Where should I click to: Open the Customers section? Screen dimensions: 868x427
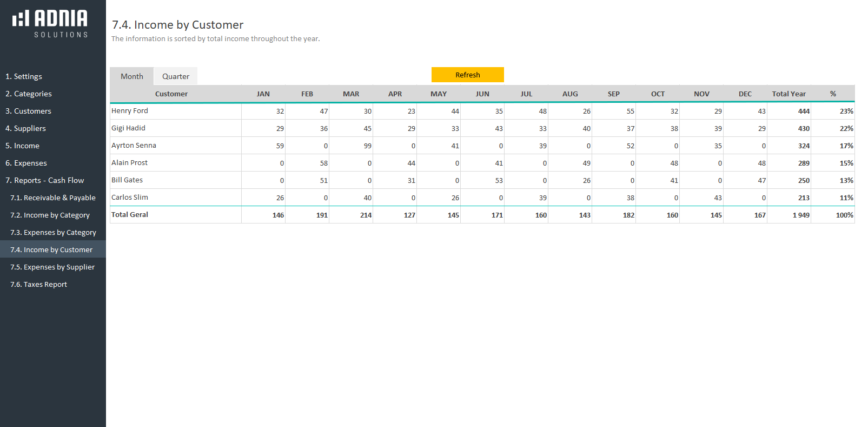[28, 111]
